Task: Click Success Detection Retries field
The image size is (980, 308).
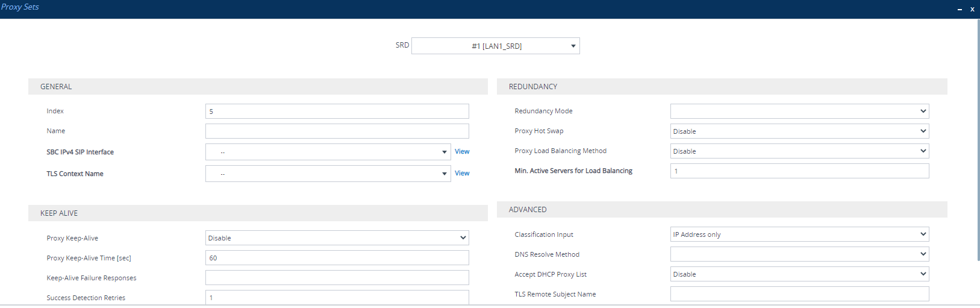Action: pyautogui.click(x=337, y=297)
